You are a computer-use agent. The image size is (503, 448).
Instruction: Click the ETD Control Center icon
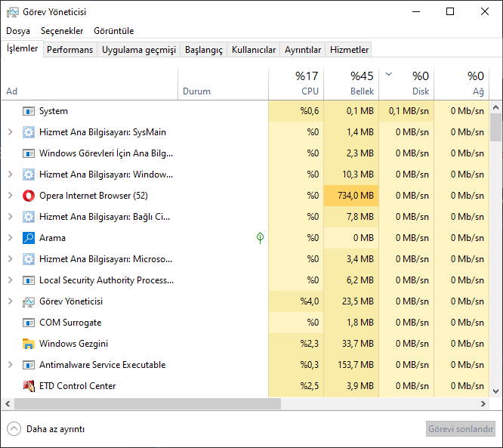29,386
